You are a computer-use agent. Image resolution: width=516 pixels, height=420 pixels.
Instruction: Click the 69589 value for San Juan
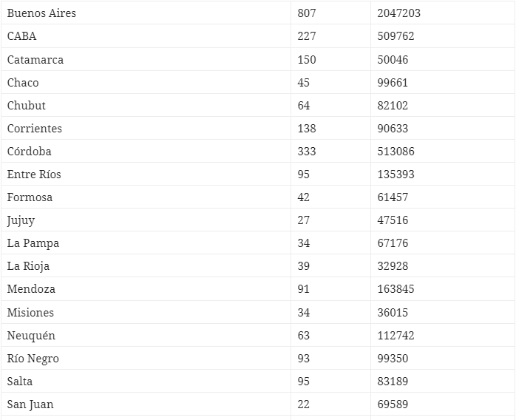coord(393,404)
